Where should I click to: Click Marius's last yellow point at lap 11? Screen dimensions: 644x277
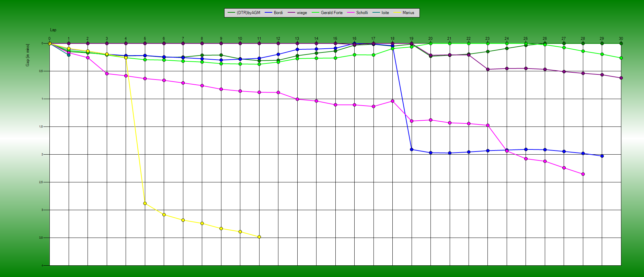click(x=259, y=237)
